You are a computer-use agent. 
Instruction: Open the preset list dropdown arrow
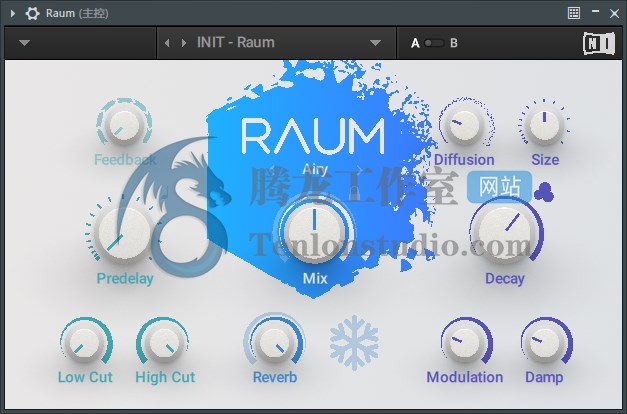point(375,42)
